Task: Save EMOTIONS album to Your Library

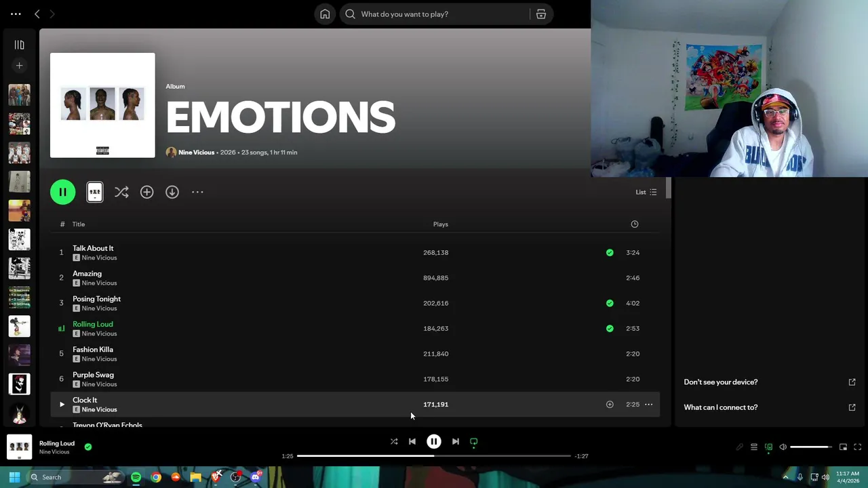Action: pyautogui.click(x=146, y=192)
